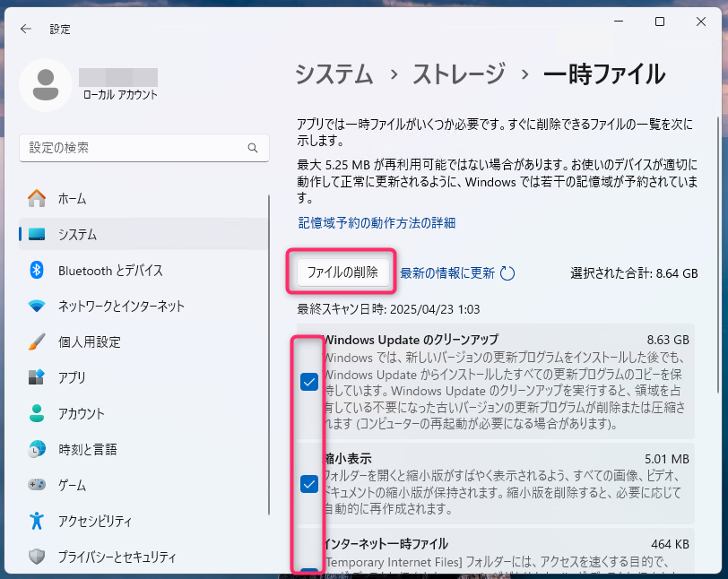
Task: Focus the 設定の検索 search box
Action: point(144,148)
